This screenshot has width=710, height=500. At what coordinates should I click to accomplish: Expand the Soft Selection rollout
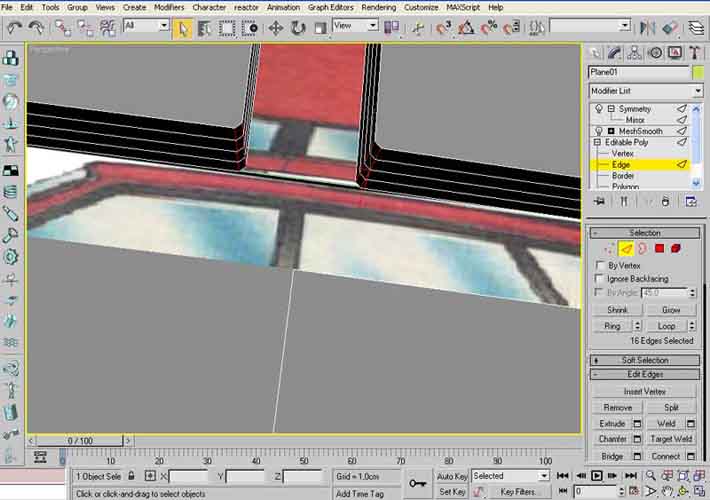click(x=645, y=360)
